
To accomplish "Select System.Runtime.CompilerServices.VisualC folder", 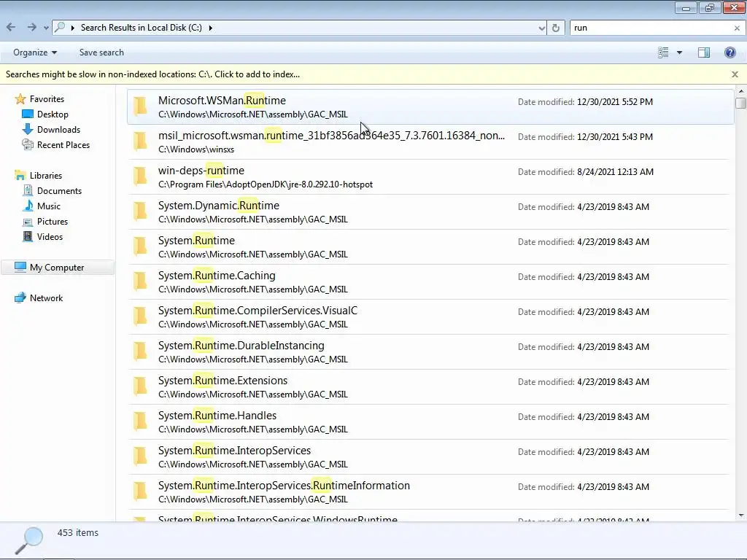I will point(430,316).
